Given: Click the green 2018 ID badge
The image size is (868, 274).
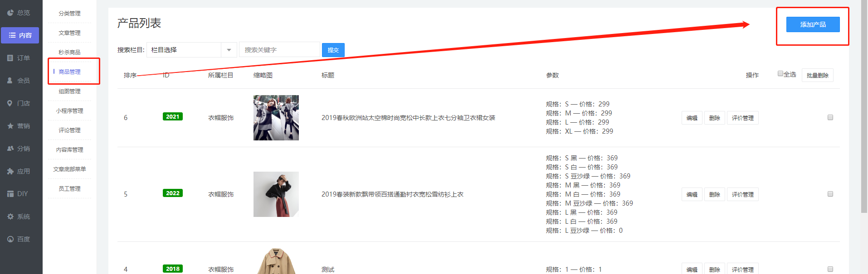Looking at the screenshot, I should 173,269.
